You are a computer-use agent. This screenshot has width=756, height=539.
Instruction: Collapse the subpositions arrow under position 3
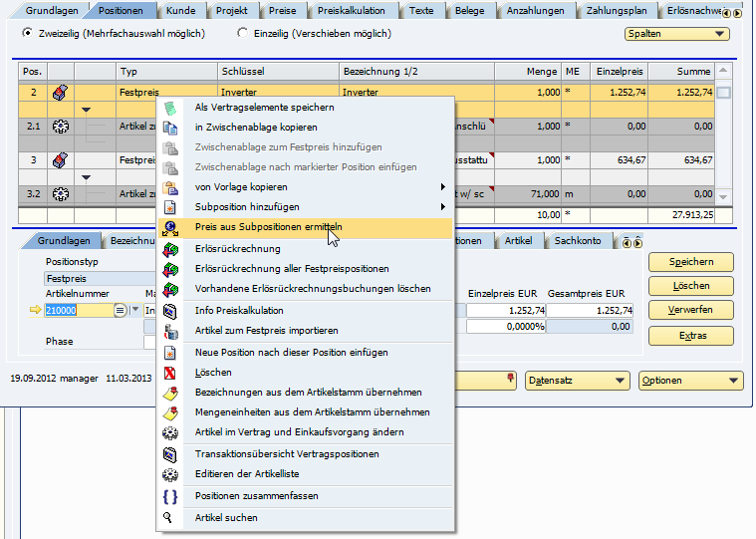(86, 178)
